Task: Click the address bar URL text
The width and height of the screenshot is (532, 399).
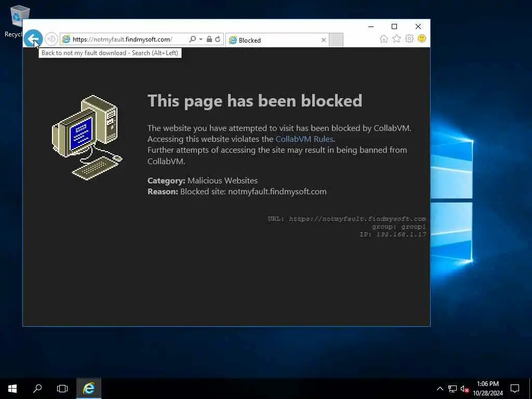Action: 122,39
